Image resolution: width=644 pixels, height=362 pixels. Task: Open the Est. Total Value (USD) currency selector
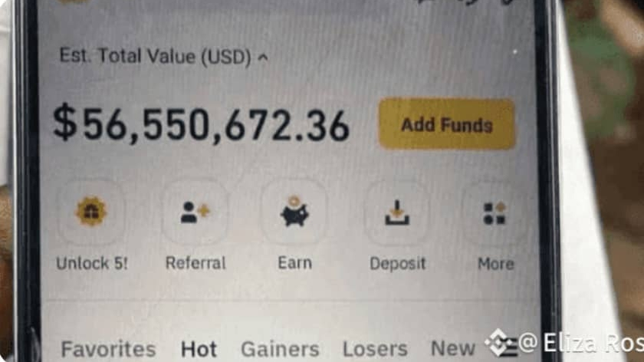point(155,56)
